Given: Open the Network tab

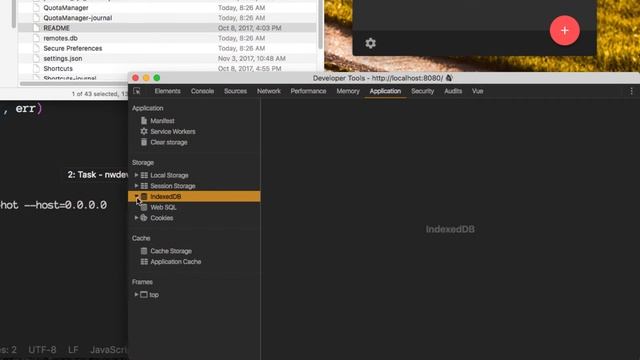Looking at the screenshot, I should click(269, 91).
